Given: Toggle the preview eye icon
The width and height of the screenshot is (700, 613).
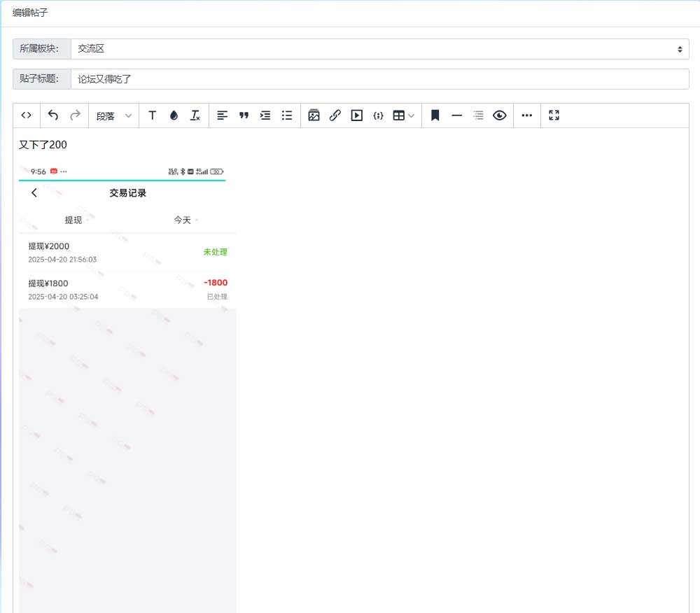Looking at the screenshot, I should click(500, 115).
